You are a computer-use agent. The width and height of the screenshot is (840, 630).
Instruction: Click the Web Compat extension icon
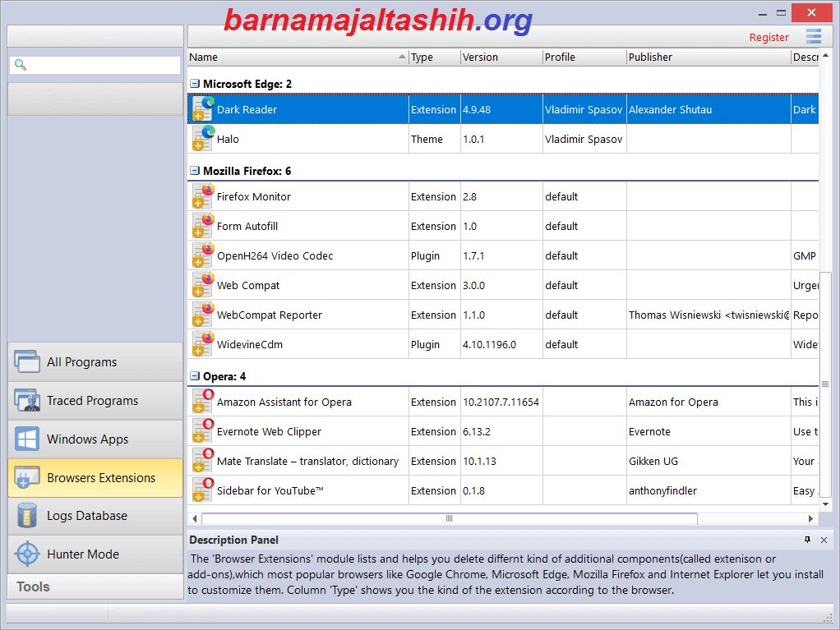(x=203, y=285)
